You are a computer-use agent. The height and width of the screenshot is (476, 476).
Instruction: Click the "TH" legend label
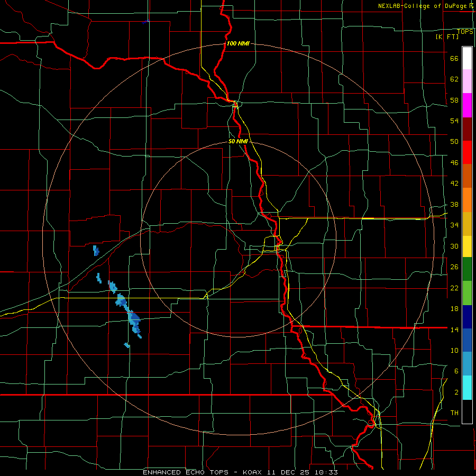coord(454,413)
